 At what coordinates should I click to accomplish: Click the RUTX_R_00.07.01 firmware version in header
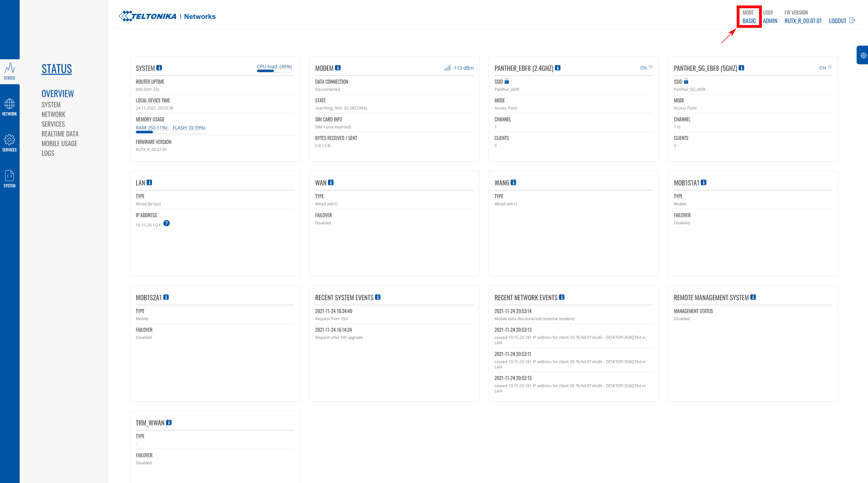pos(803,21)
